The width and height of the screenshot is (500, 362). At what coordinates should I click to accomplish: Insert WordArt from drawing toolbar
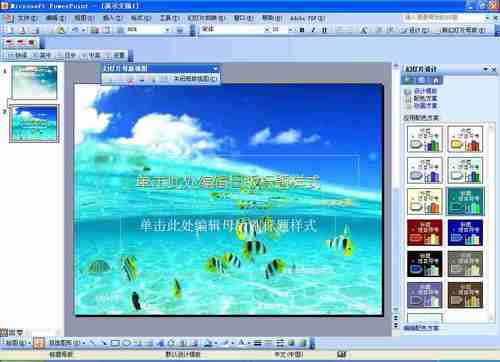coord(161,343)
